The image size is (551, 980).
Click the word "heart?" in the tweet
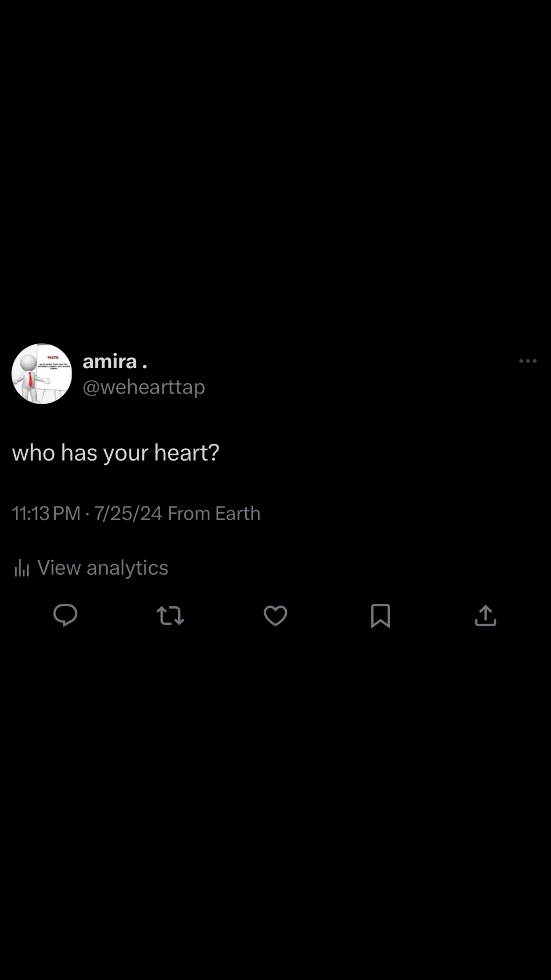pyautogui.click(x=187, y=452)
